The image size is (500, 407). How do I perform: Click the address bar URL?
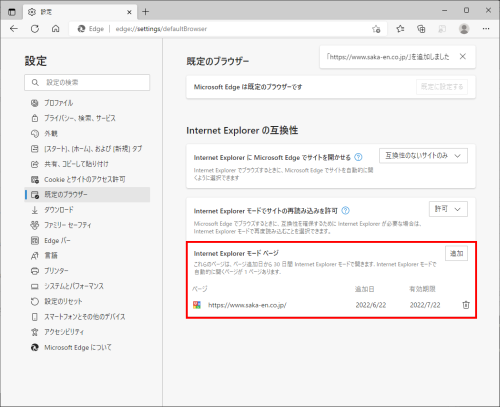[x=161, y=29]
